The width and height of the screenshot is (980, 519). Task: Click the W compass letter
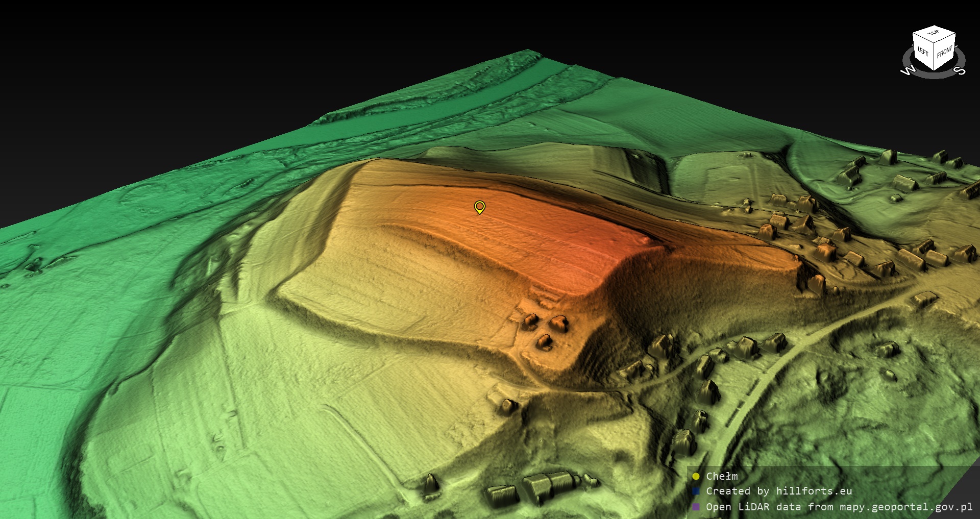tap(908, 70)
